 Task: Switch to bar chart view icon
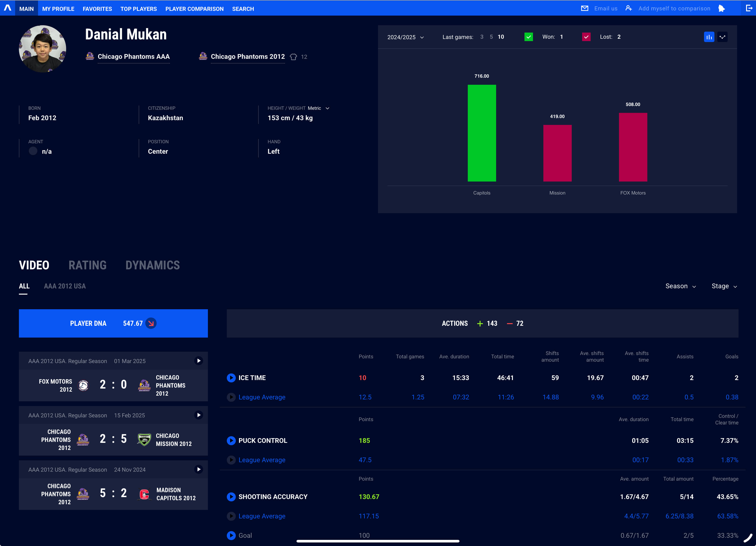(709, 37)
